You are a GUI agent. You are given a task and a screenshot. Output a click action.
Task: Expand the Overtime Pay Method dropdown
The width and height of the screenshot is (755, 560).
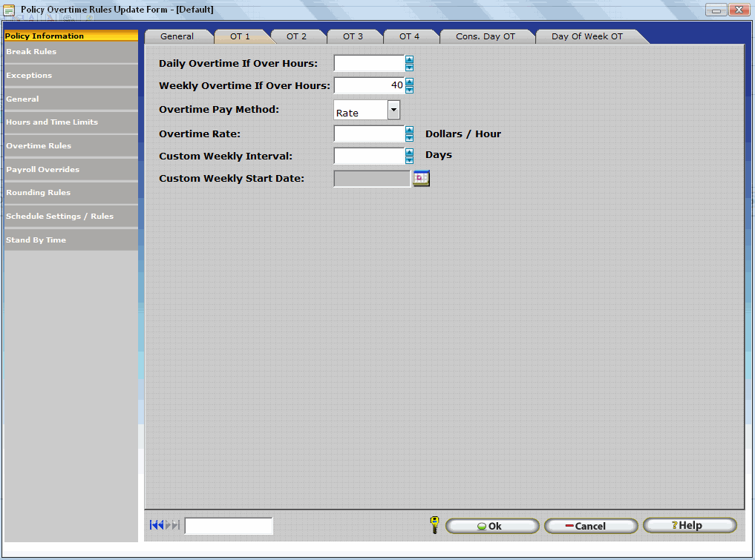(393, 111)
